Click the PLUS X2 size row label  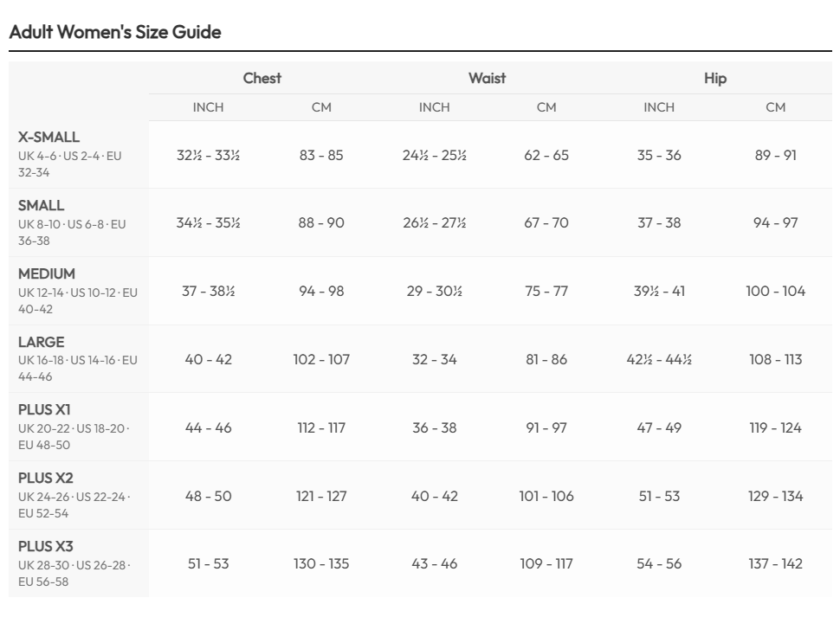tap(46, 478)
